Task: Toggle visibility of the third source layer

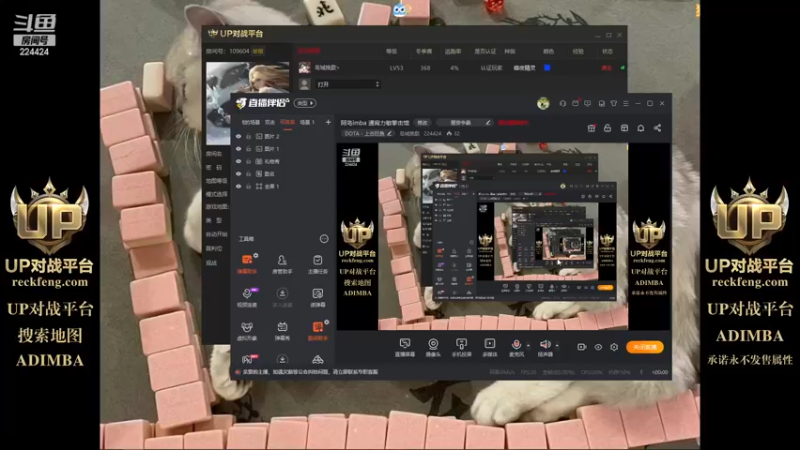Action: click(x=238, y=161)
